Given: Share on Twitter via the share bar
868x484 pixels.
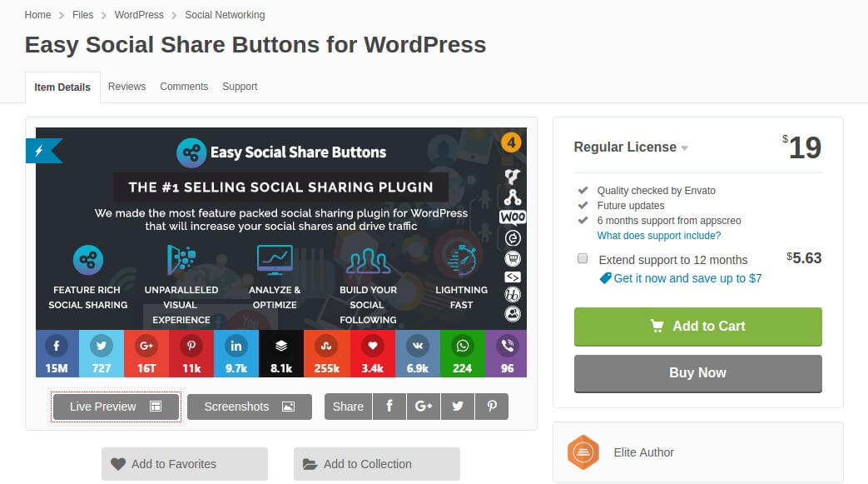Looking at the screenshot, I should pyautogui.click(x=457, y=407).
